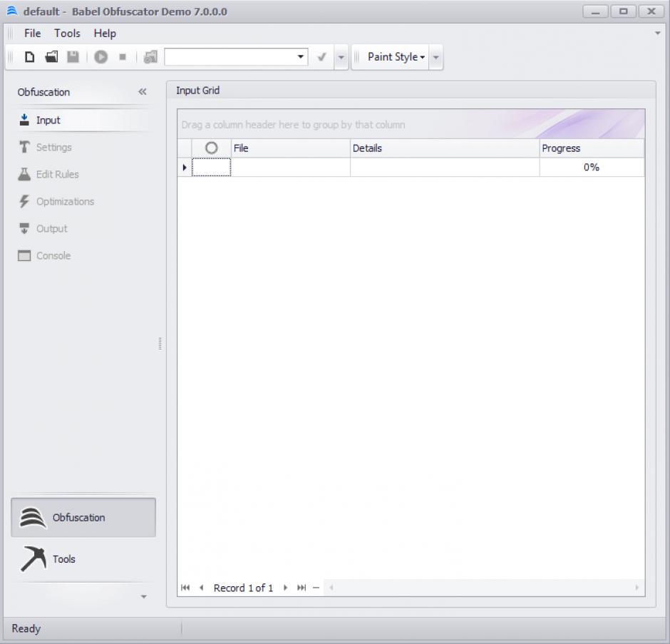Go to first record in navigator
The image size is (670, 644).
[185, 588]
